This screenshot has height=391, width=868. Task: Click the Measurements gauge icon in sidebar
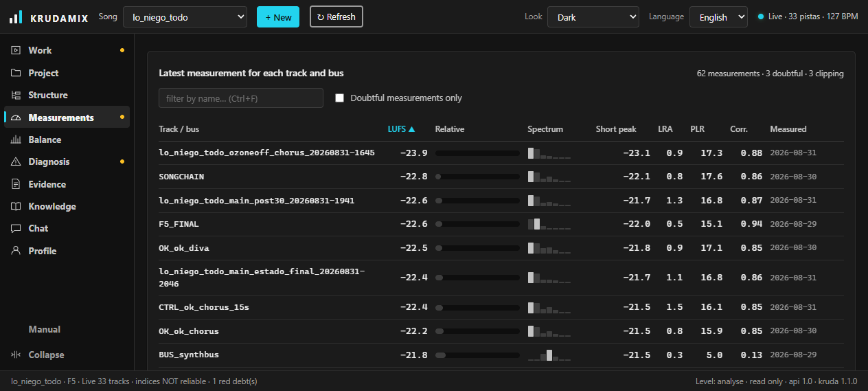click(x=16, y=118)
